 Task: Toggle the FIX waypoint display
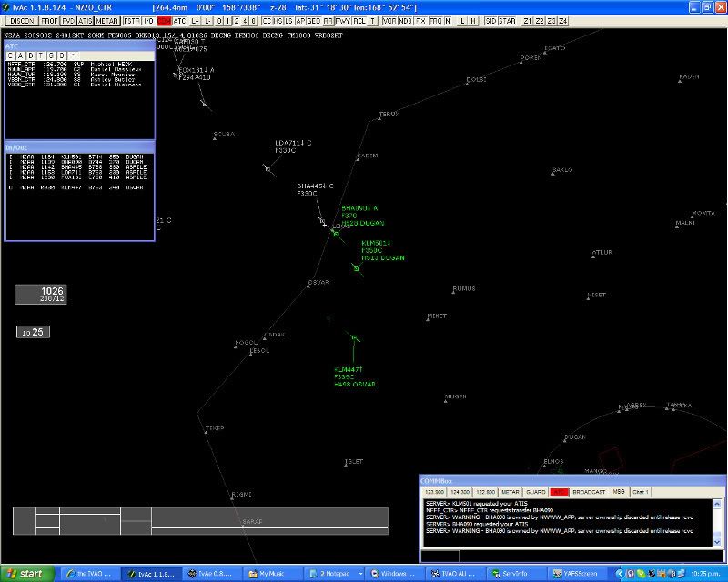click(420, 20)
